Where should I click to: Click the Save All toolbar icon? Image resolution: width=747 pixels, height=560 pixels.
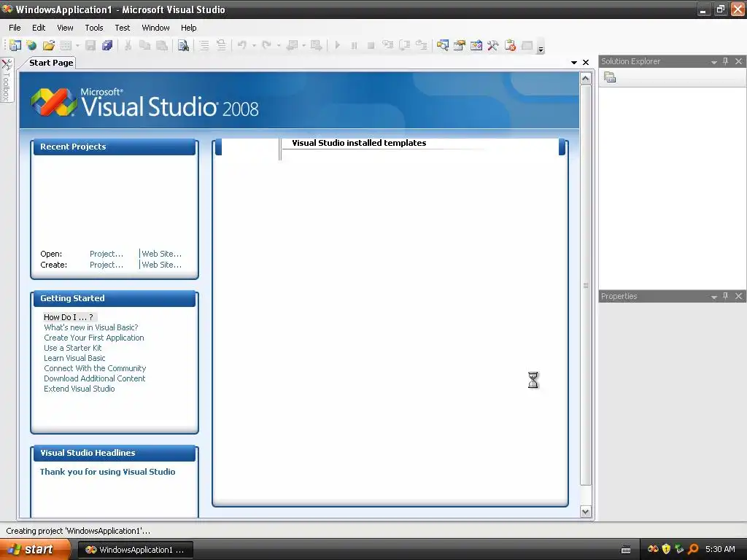coord(107,45)
